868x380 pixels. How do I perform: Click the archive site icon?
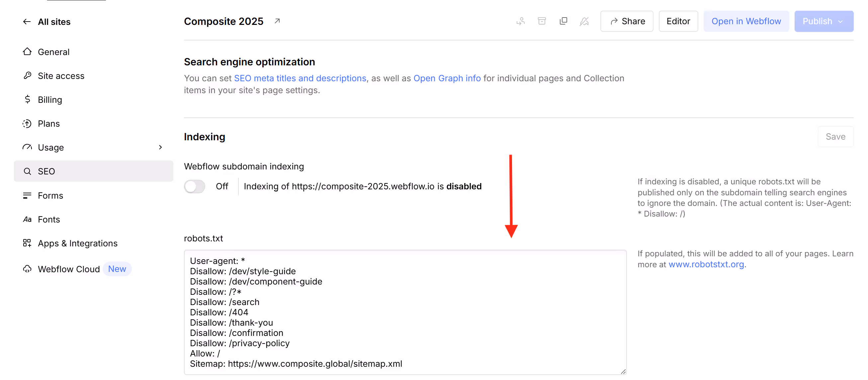542,21
